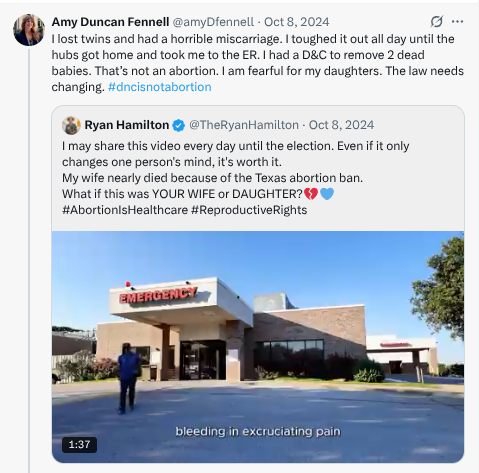479x473 pixels.
Task: Open the three-dot more options menu
Action: coord(457,22)
